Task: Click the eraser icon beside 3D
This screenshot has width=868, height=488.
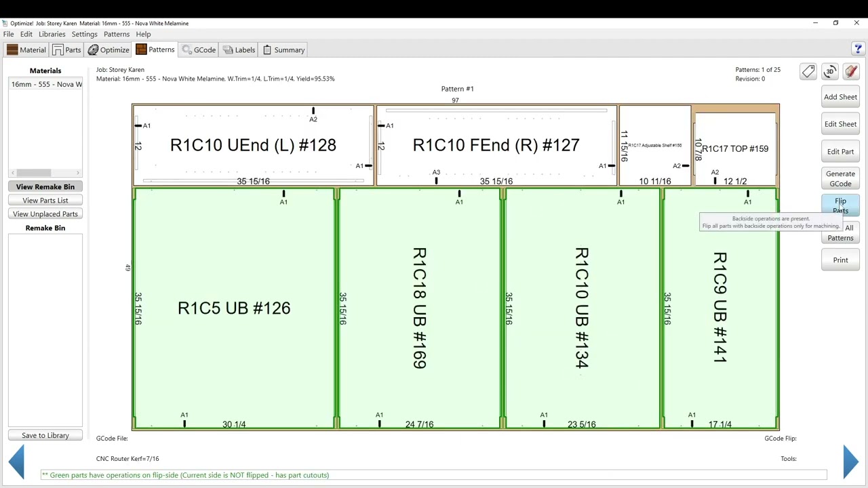Action: (x=851, y=72)
